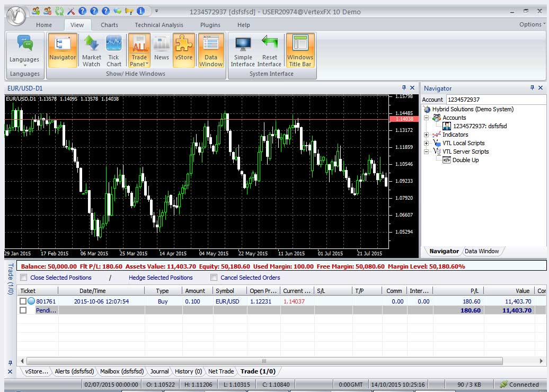Click the red 1.14038 price marker
The width and height of the screenshot is (549, 392).
coord(404,119)
